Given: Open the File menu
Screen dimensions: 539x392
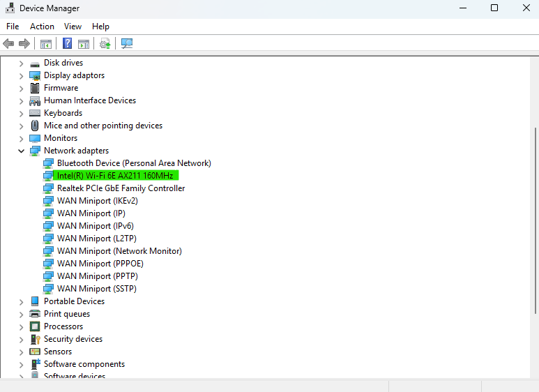Looking at the screenshot, I should (x=13, y=27).
